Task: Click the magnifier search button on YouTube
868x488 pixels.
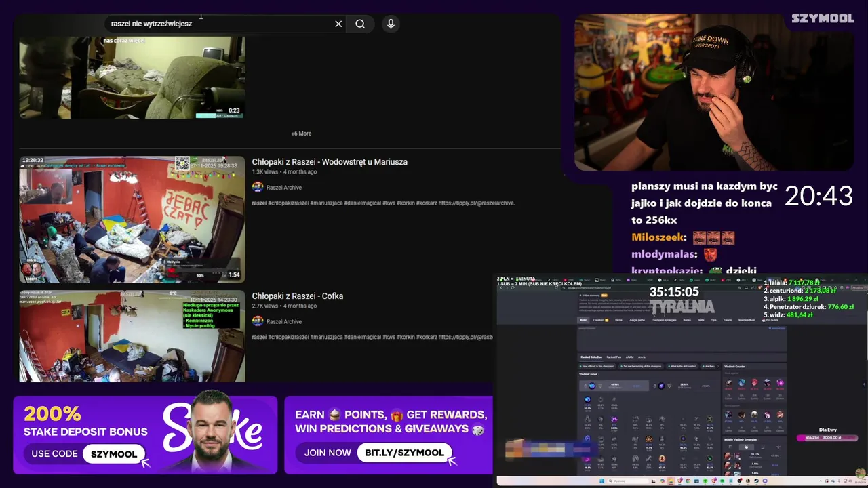Action: click(x=360, y=24)
